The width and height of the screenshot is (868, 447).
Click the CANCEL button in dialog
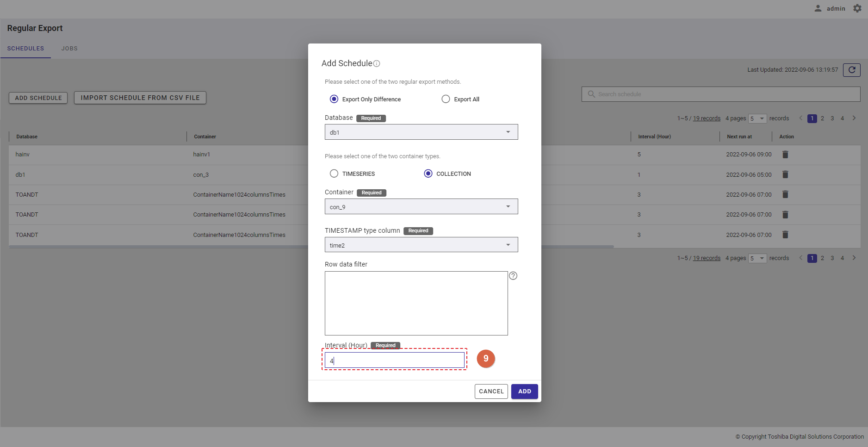click(x=491, y=391)
